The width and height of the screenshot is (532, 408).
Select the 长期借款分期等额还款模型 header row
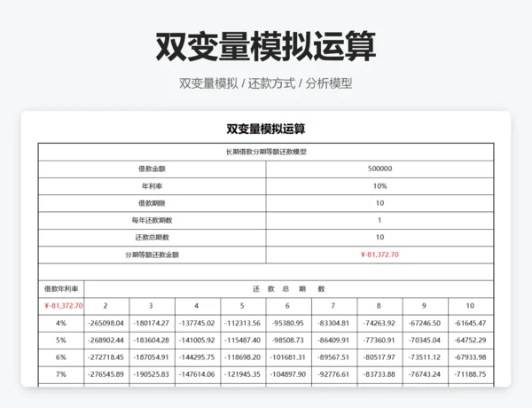265,152
